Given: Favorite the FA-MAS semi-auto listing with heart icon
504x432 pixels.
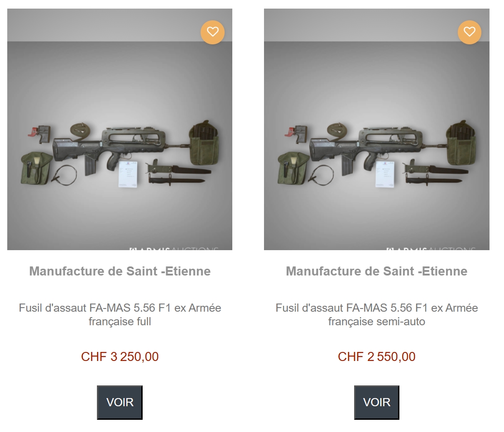Looking at the screenshot, I should coord(469,32).
